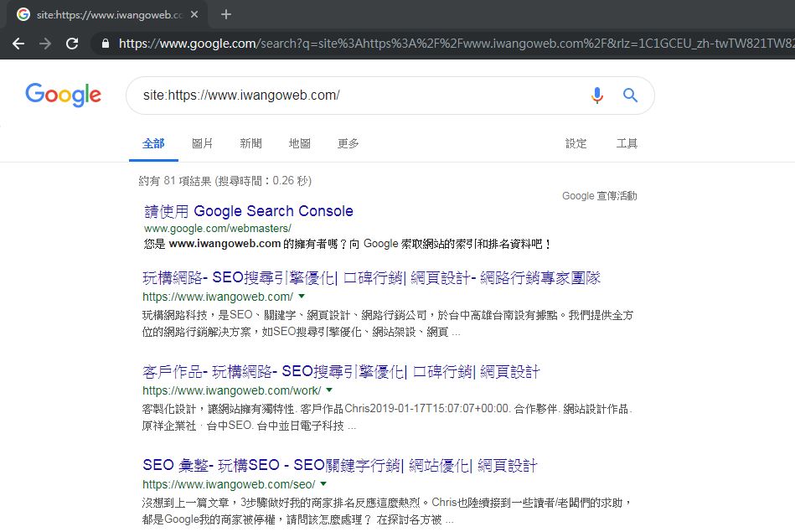
Task: Open the 設定 menu
Action: [576, 144]
